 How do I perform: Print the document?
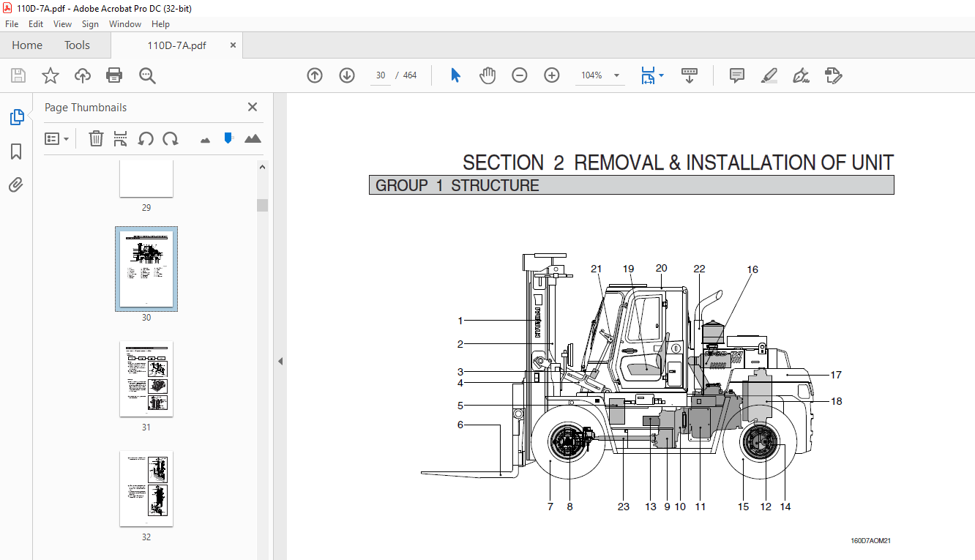(114, 75)
